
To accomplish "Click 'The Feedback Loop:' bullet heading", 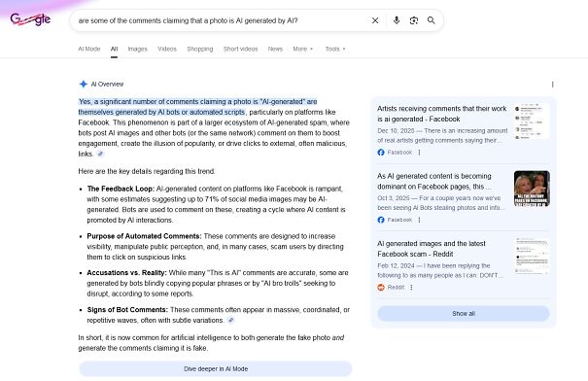I will 121,189.
